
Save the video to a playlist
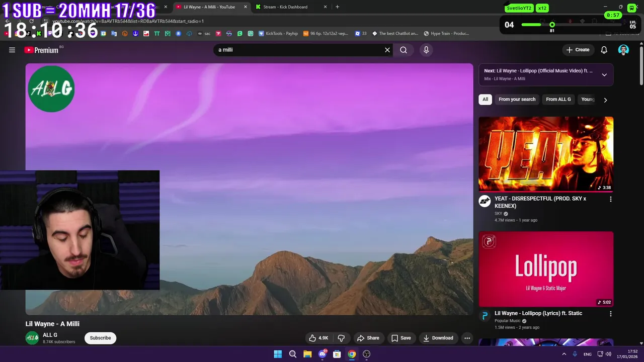[401, 338]
